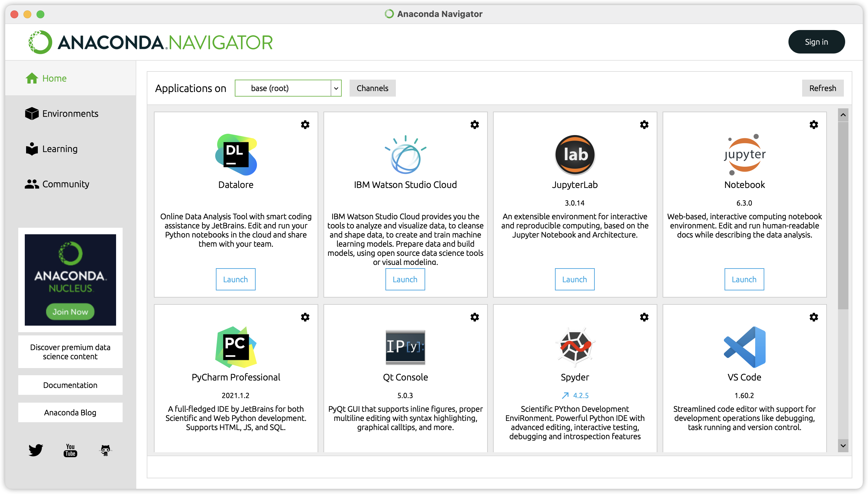Click Notebook version 6.3.0 text
Image resolution: width=868 pixels, height=494 pixels.
pos(744,203)
